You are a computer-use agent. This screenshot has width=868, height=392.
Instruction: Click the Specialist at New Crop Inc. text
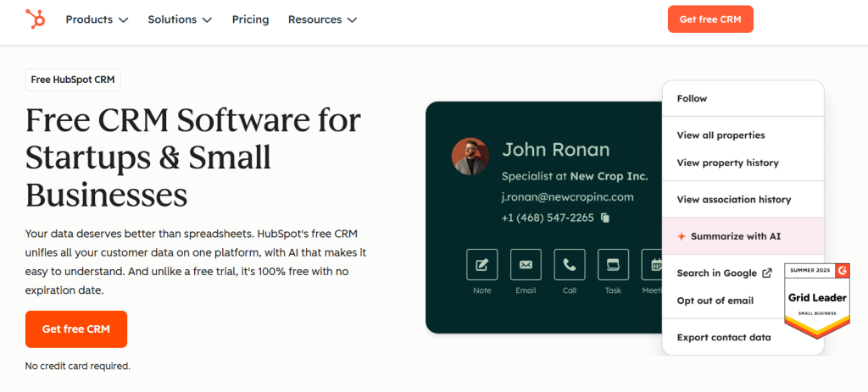(575, 176)
